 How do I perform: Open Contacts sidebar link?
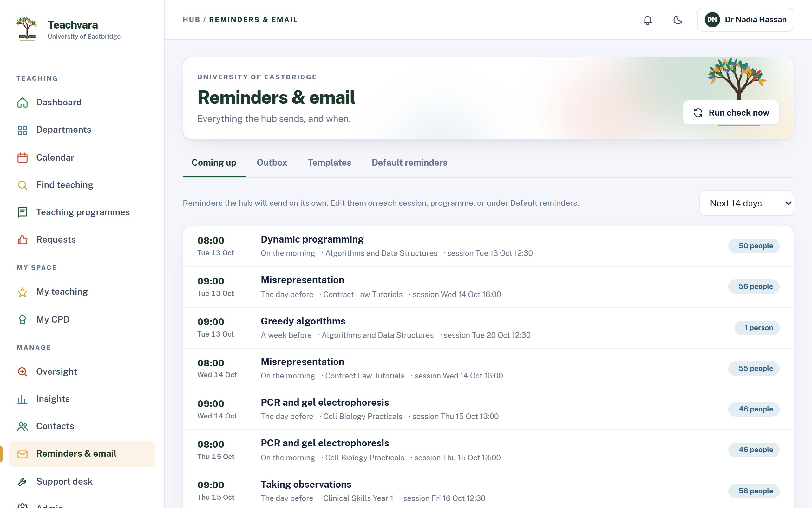click(x=82, y=426)
